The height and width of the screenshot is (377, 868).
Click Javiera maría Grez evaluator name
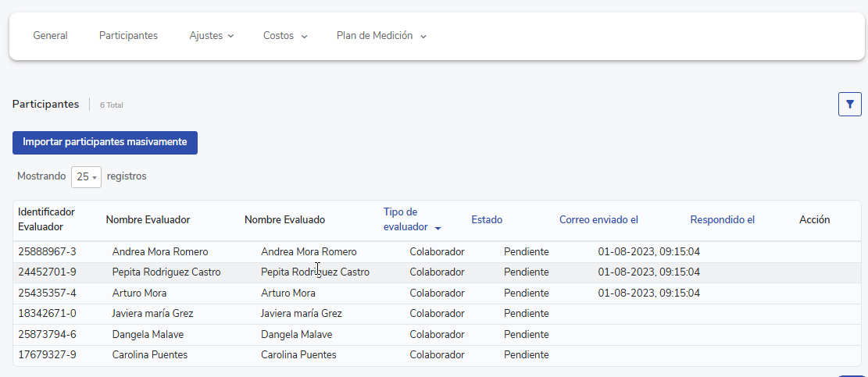click(152, 314)
